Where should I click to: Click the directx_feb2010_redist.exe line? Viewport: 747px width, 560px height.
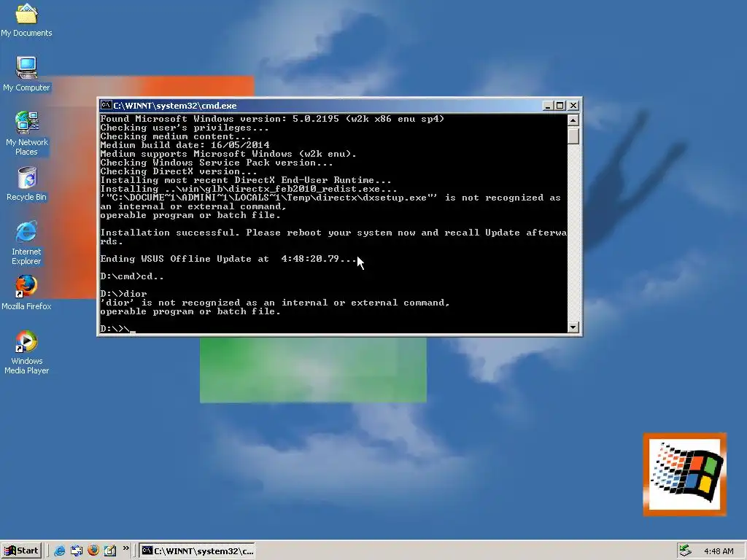(x=249, y=189)
